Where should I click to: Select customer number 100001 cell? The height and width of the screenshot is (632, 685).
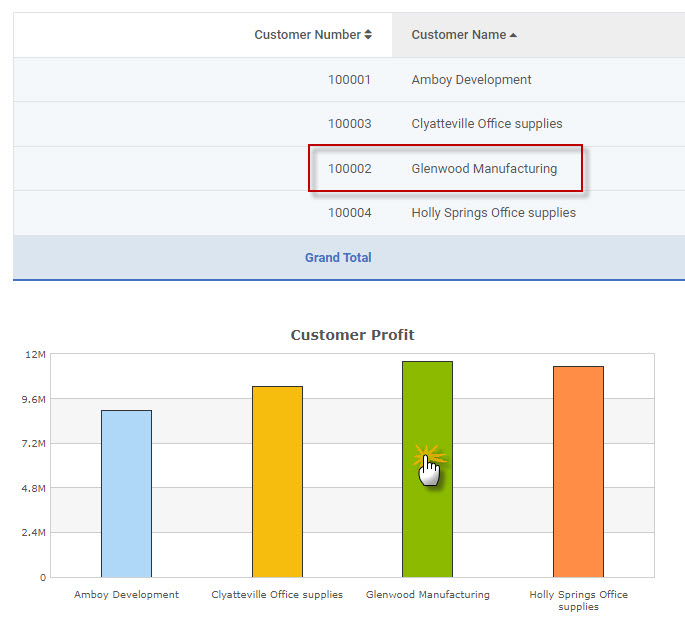tap(349, 79)
